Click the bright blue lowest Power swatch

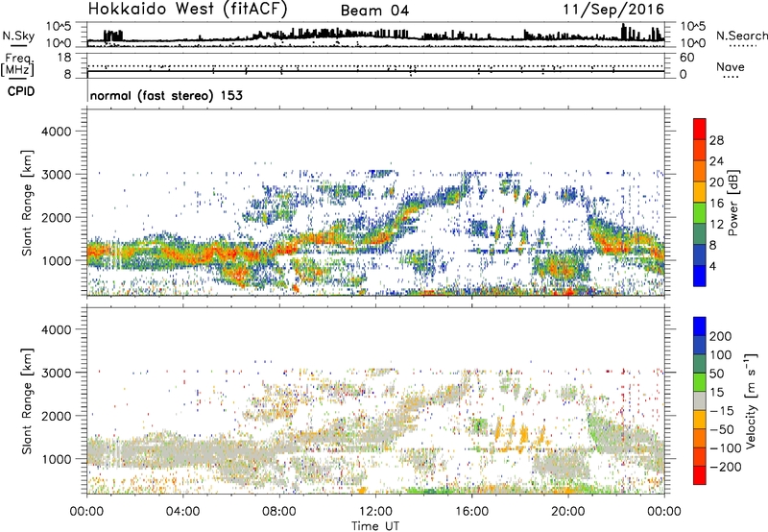click(x=700, y=276)
